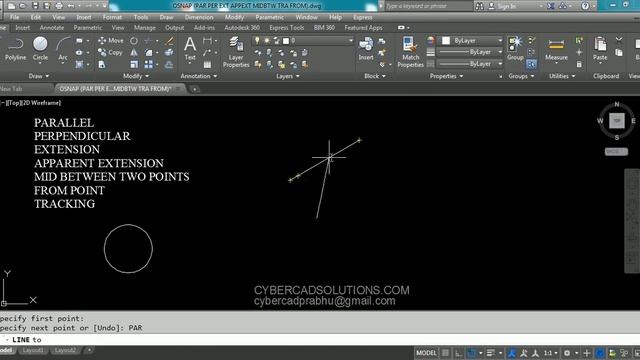Toggle the layer lock icon in layer dropdown
640x360 pixels.
277,40
